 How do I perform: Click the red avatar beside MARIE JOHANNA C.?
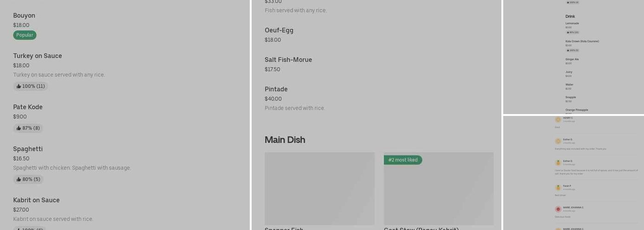point(558,209)
